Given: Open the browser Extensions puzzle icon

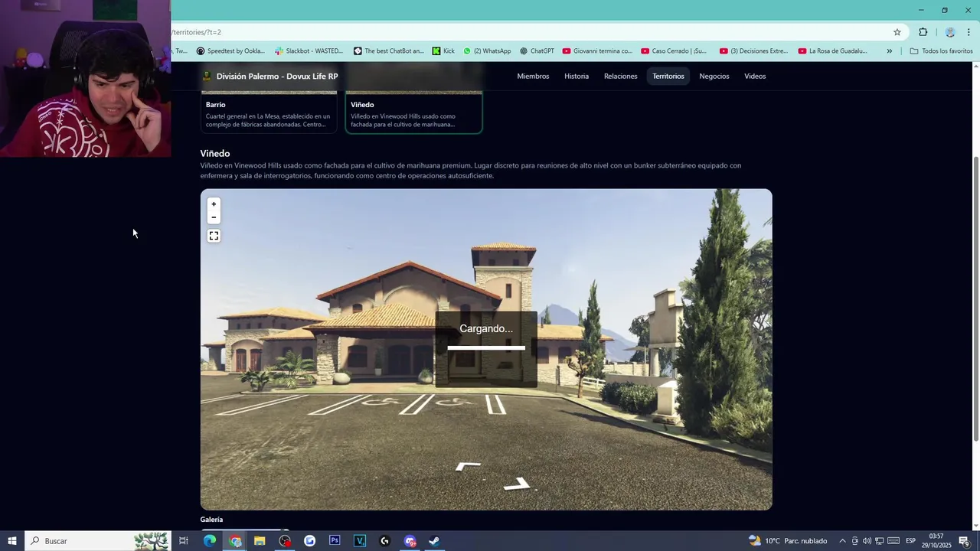Looking at the screenshot, I should (x=923, y=32).
